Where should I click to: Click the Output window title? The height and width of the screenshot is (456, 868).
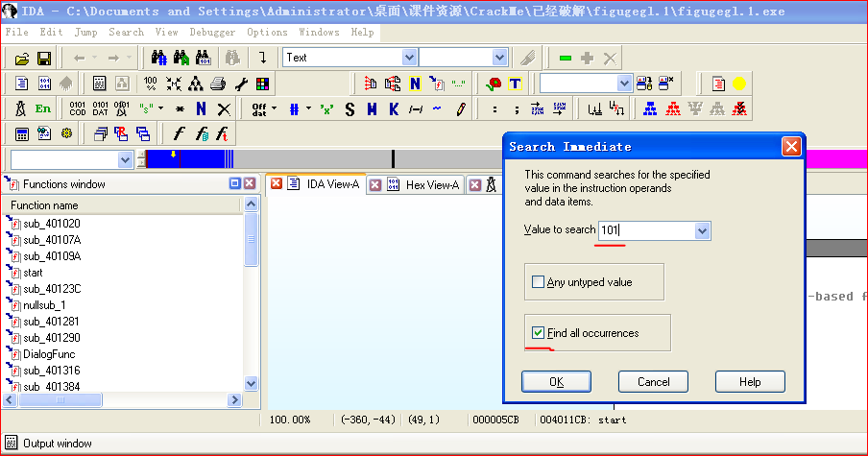point(57,444)
